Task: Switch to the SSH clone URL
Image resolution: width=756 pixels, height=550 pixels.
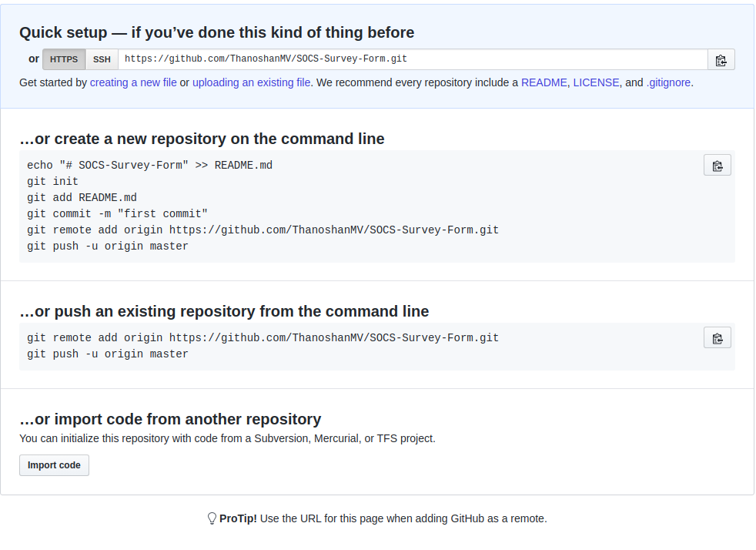Action: (x=102, y=59)
